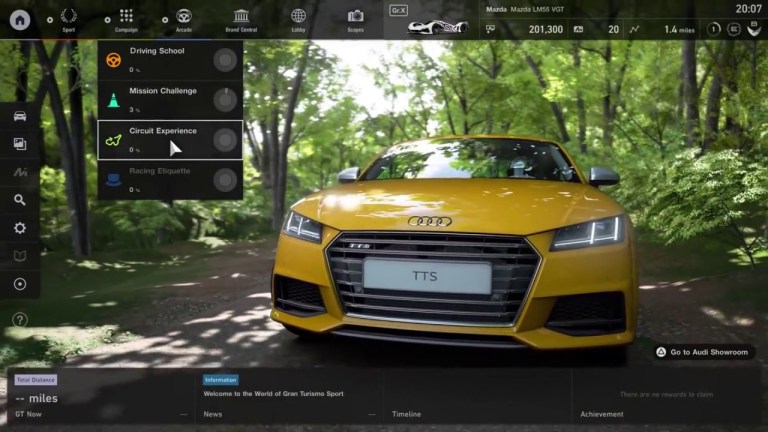Click the Mazda LM55 VGT car thumbnail
768x432 pixels.
click(438, 26)
